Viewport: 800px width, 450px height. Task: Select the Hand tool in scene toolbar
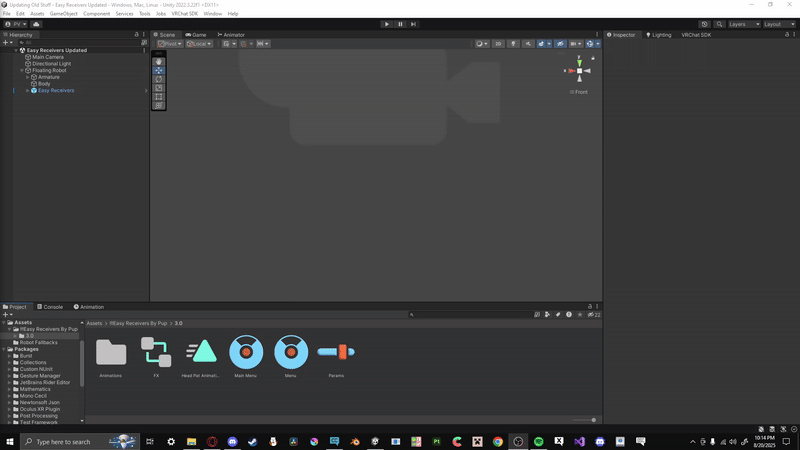pos(158,62)
